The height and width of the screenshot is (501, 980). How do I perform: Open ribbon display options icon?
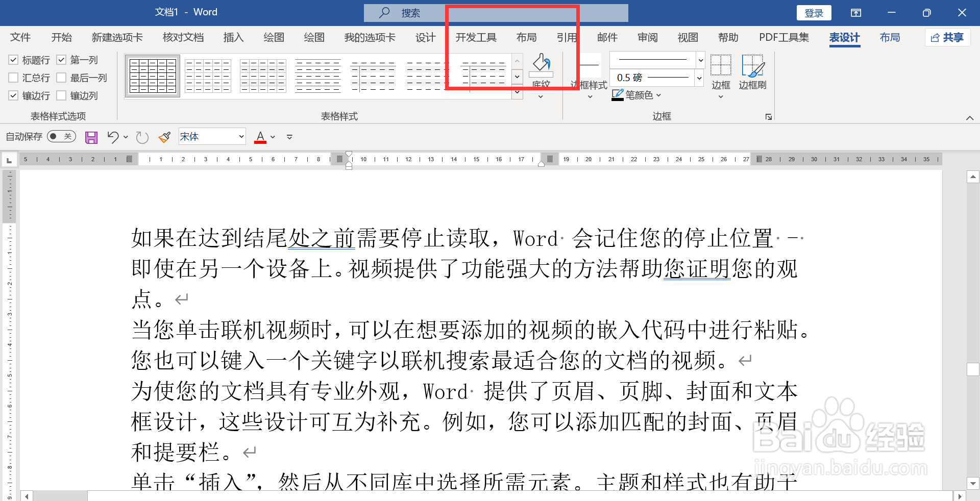pyautogui.click(x=856, y=13)
